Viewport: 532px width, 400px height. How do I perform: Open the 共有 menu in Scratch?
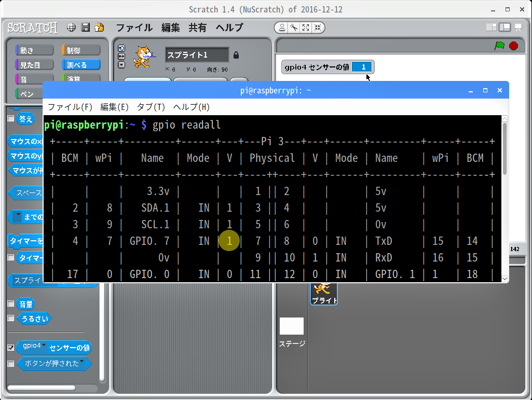coord(197,27)
